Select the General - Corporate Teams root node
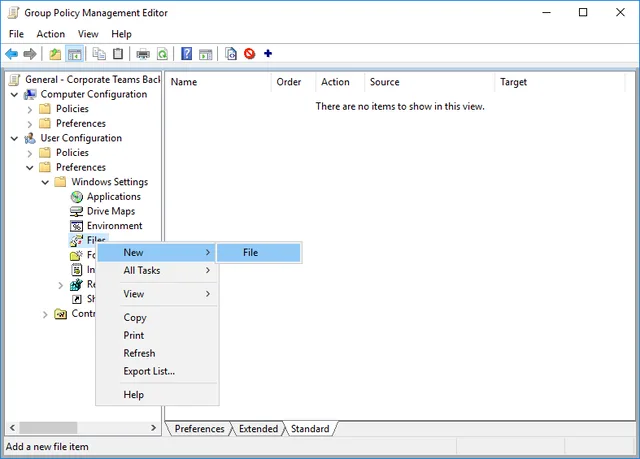The height and width of the screenshot is (459, 640). point(92,80)
